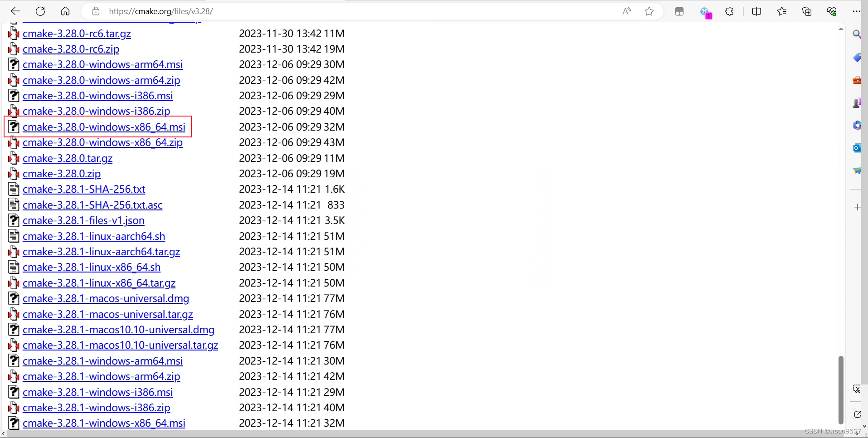Open Read aloud icon in address bar
This screenshot has width=868, height=438.
pos(627,11)
